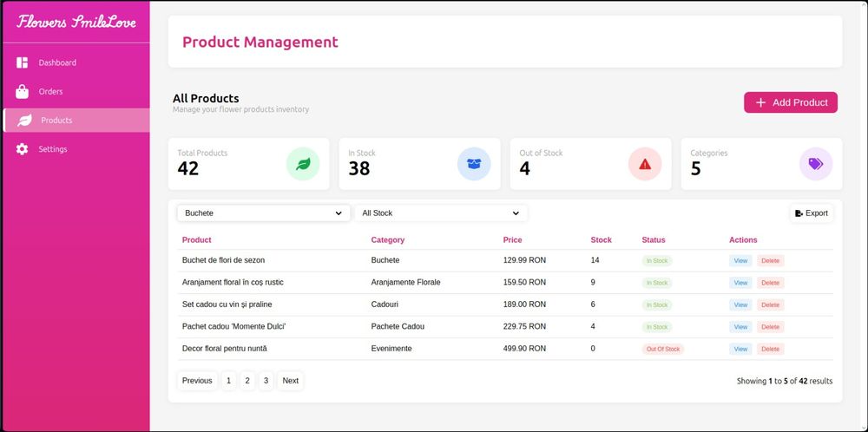Click the plus icon in Add Product button

(760, 102)
